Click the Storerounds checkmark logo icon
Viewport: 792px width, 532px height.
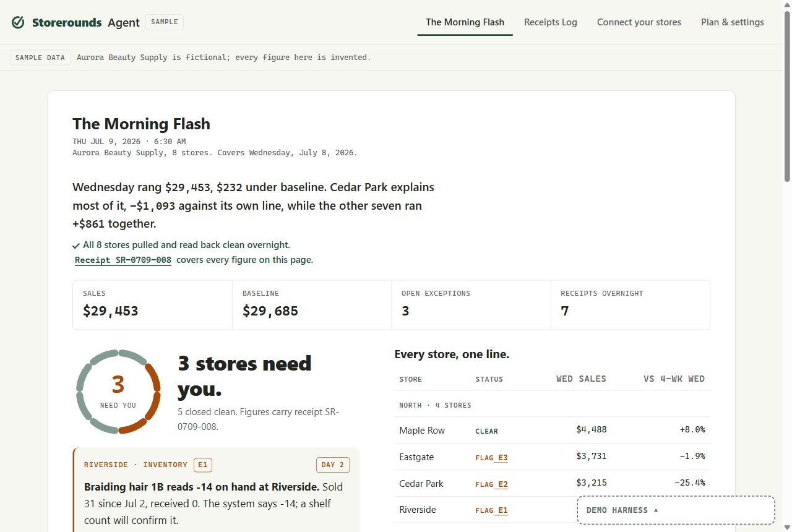point(19,22)
